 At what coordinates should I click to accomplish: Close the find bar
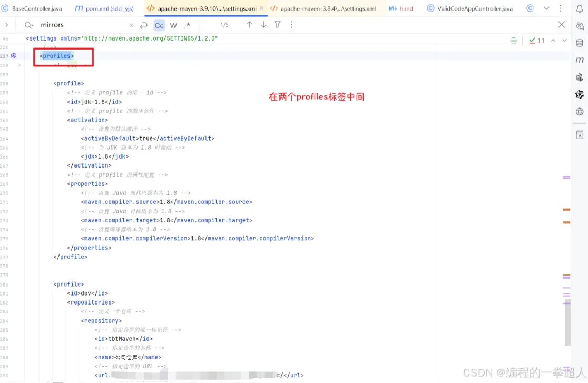[561, 25]
